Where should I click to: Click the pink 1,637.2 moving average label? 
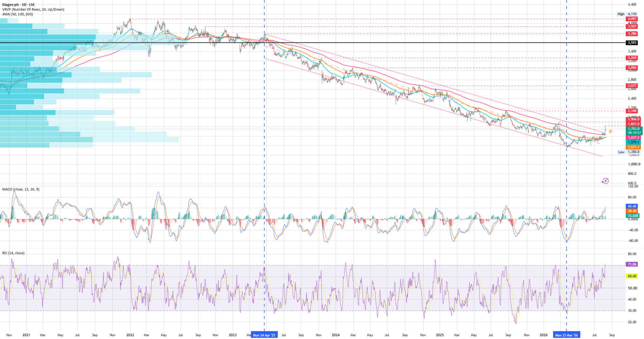[x=633, y=137]
